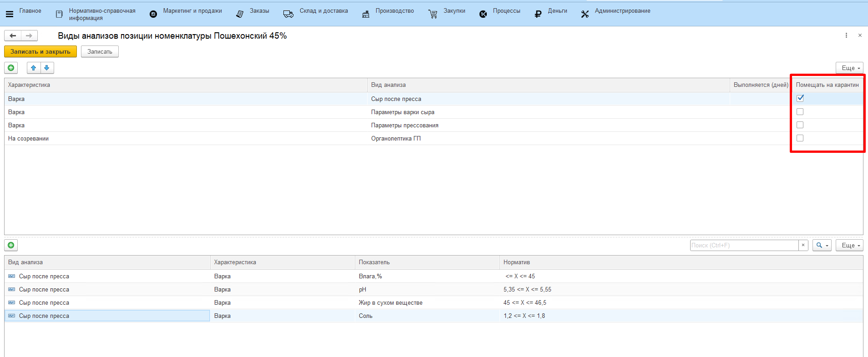Click the 5,35 <= X <= 5,55 norm value

click(527, 289)
